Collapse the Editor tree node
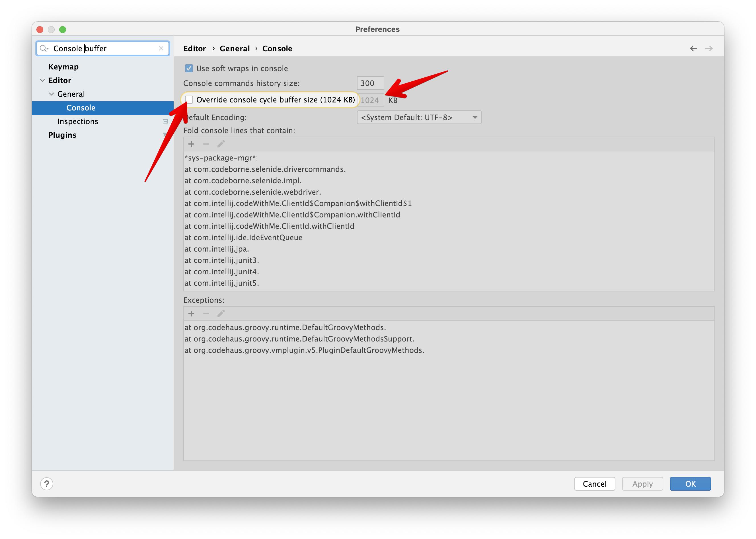The image size is (756, 539). tap(42, 80)
